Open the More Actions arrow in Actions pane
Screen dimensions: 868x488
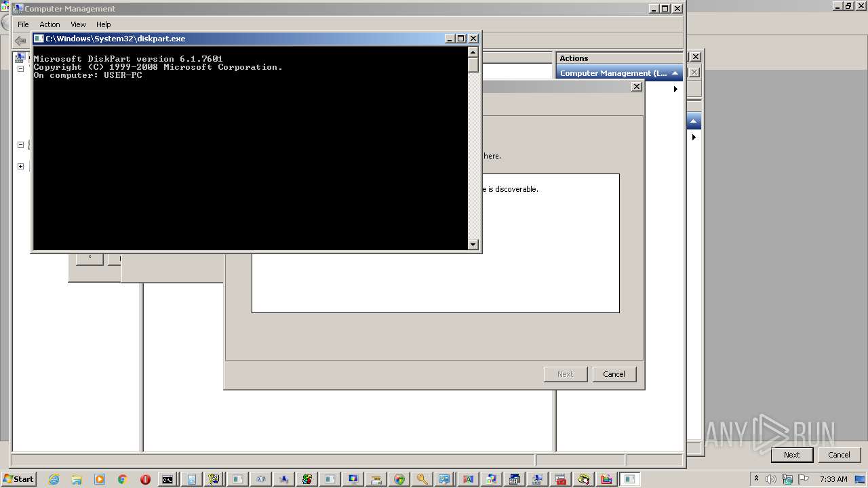[x=675, y=89]
